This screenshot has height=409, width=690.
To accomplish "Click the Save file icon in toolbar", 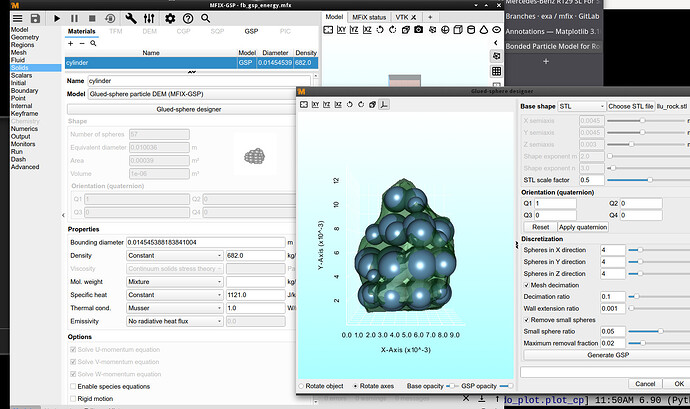I will tap(36, 19).
